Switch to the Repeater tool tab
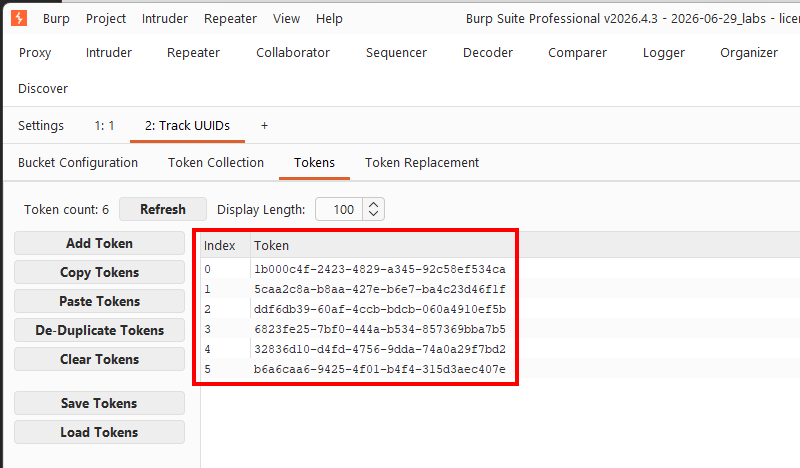800x468 pixels. point(193,53)
